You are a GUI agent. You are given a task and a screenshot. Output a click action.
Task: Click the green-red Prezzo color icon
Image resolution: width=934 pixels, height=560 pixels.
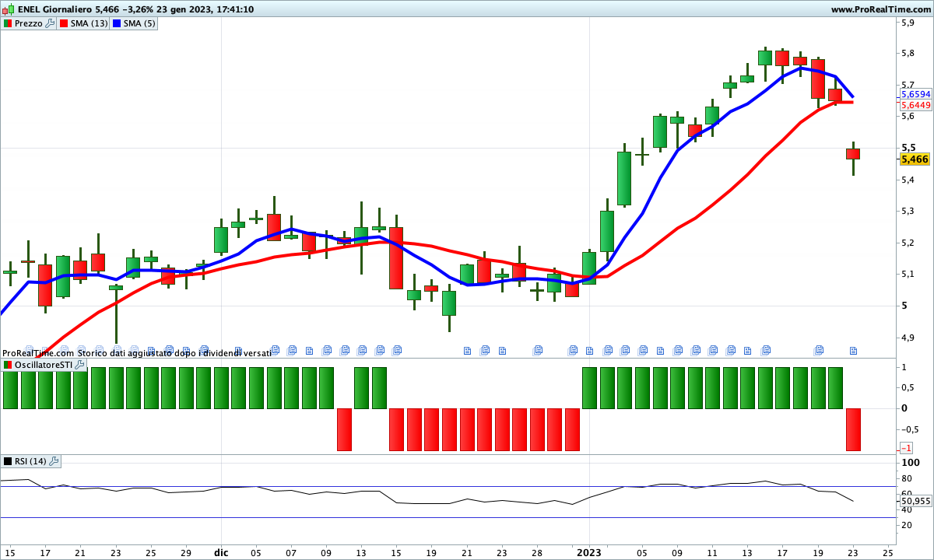(x=8, y=23)
